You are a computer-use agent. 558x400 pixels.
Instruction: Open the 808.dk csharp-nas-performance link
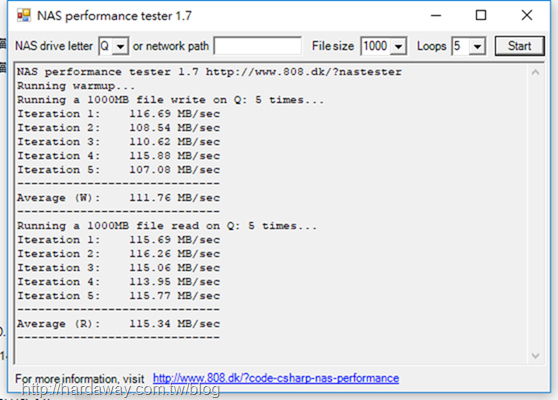[276, 378]
